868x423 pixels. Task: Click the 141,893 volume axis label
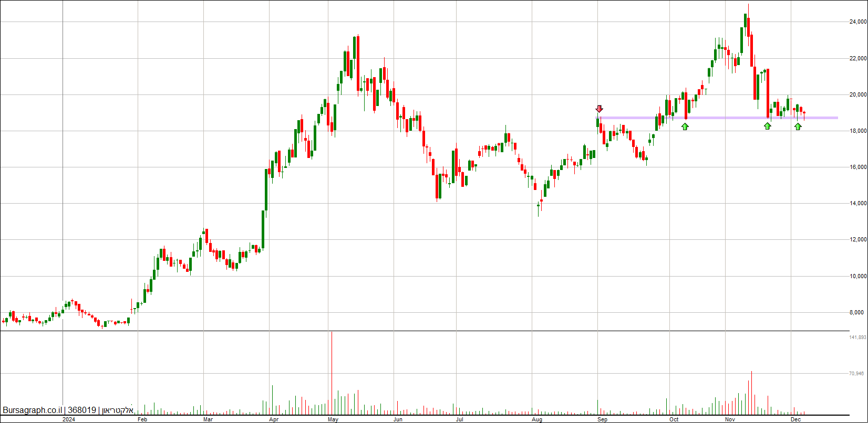pos(857,337)
